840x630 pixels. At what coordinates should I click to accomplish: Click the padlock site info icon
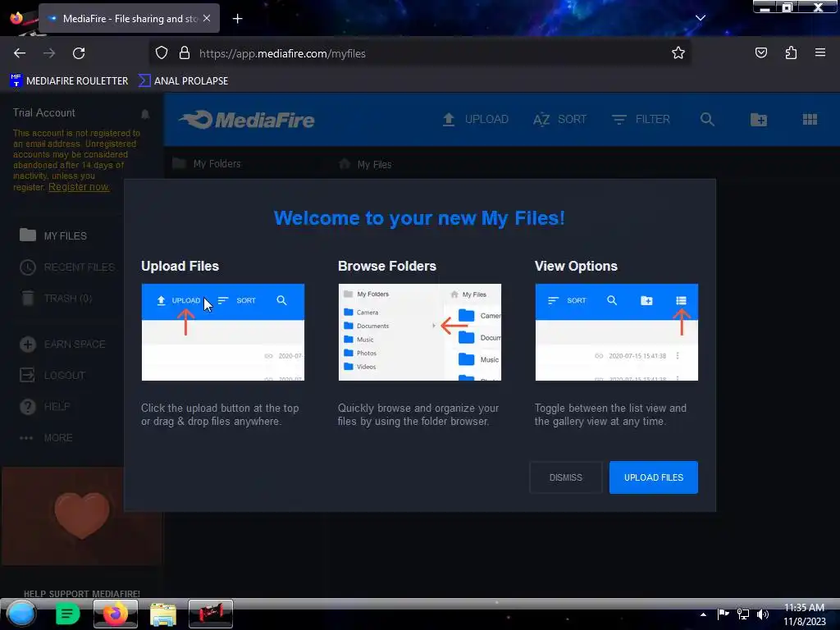(185, 53)
